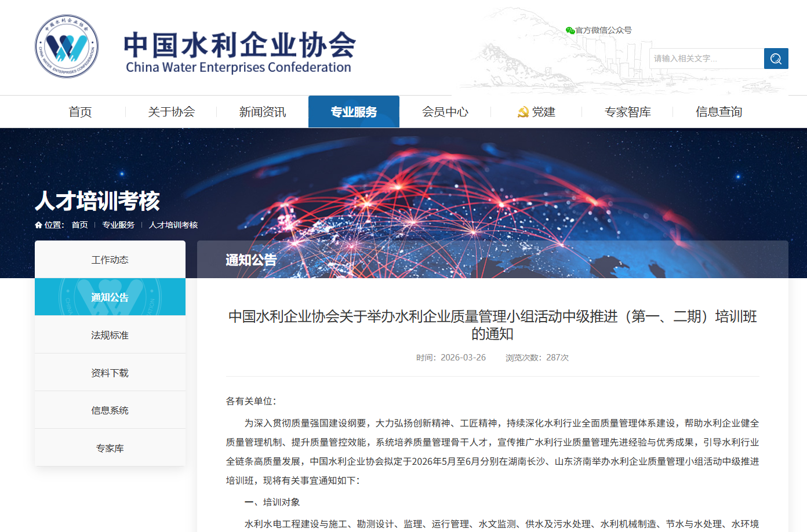The width and height of the screenshot is (807, 532).
Task: Select the party emblem icon beside 党建
Action: coord(522,112)
